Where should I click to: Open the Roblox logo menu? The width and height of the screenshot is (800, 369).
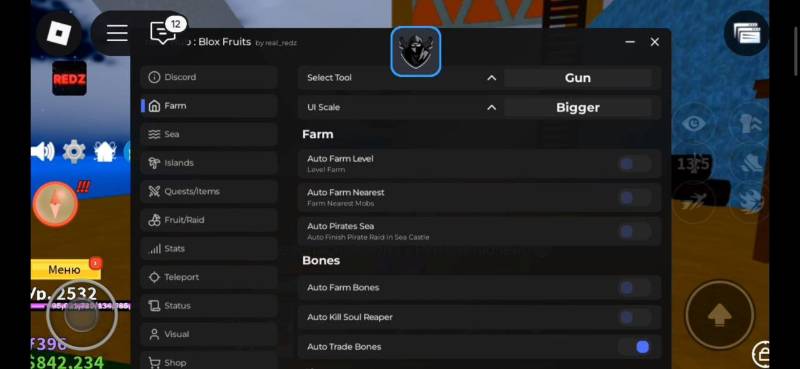[59, 33]
